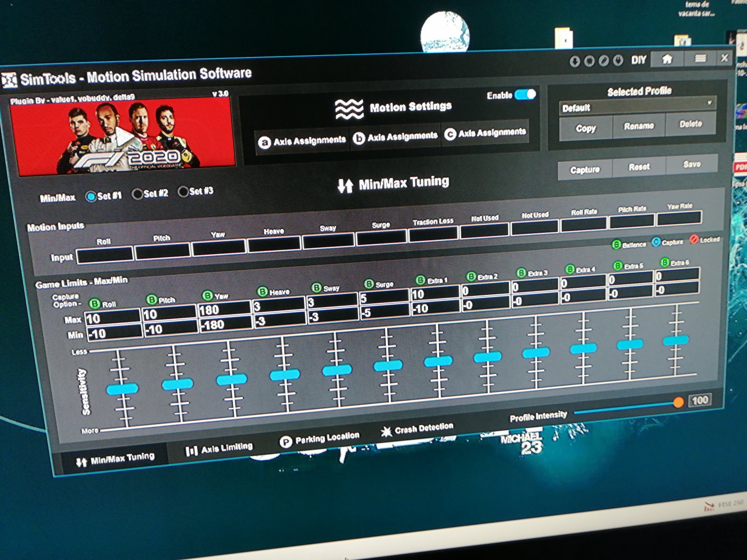Click the Profile Intensity value box showing 100
Screen dimensions: 747x560
pos(700,400)
